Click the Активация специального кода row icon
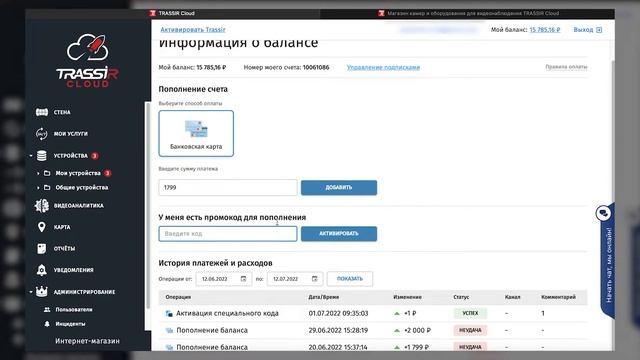640x360 pixels. [x=169, y=313]
